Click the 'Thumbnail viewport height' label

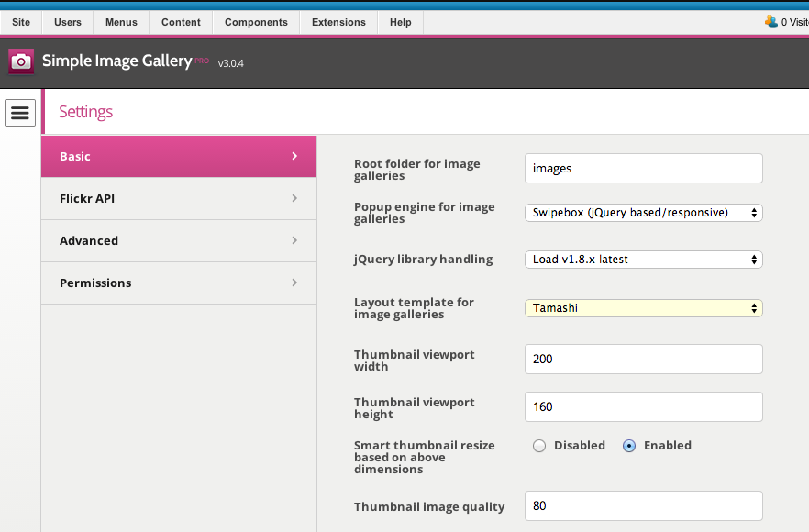tap(415, 408)
